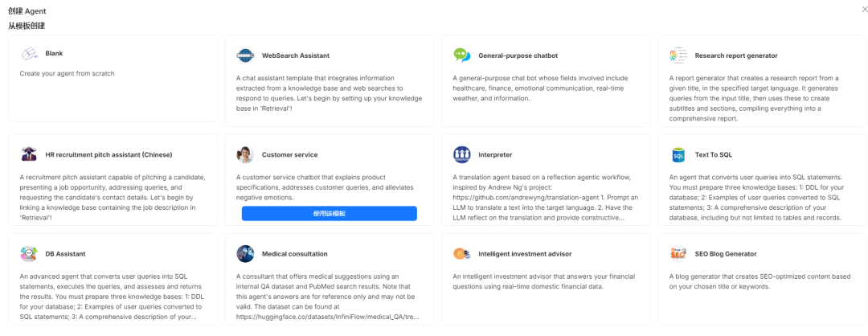
Task: Click the Customer service avatar icon
Action: (x=245, y=154)
